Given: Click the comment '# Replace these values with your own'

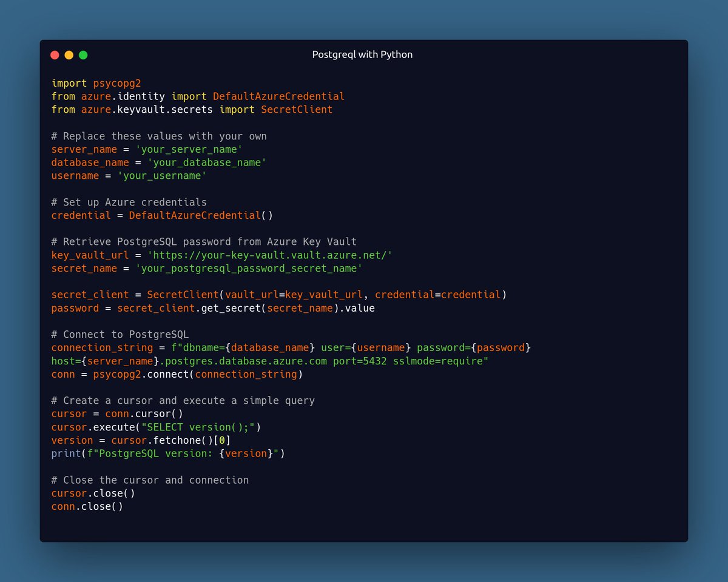Looking at the screenshot, I should [x=159, y=136].
